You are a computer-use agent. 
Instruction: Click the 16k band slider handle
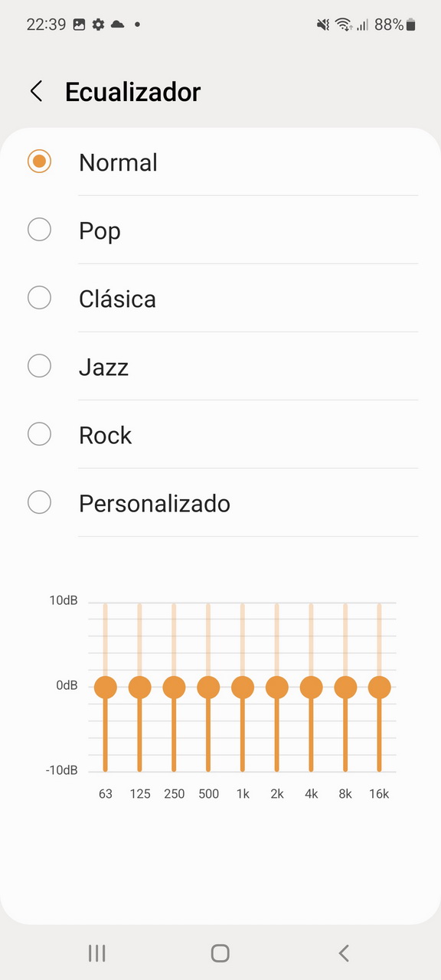click(380, 687)
